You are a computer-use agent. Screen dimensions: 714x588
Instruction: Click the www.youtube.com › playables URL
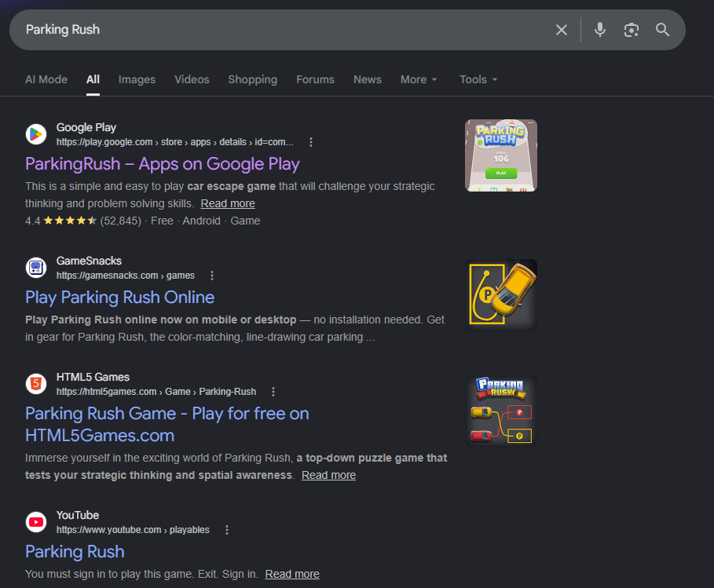pos(133,530)
